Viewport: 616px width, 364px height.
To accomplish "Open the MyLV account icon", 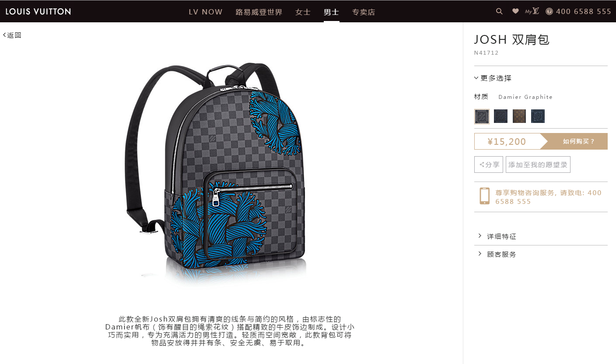I will tap(532, 11).
